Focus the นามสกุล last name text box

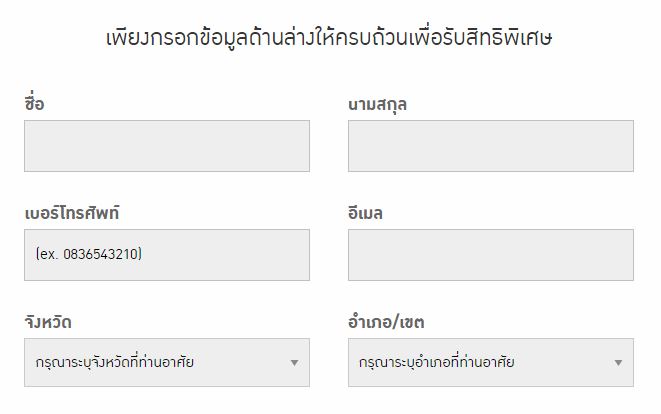click(490, 146)
